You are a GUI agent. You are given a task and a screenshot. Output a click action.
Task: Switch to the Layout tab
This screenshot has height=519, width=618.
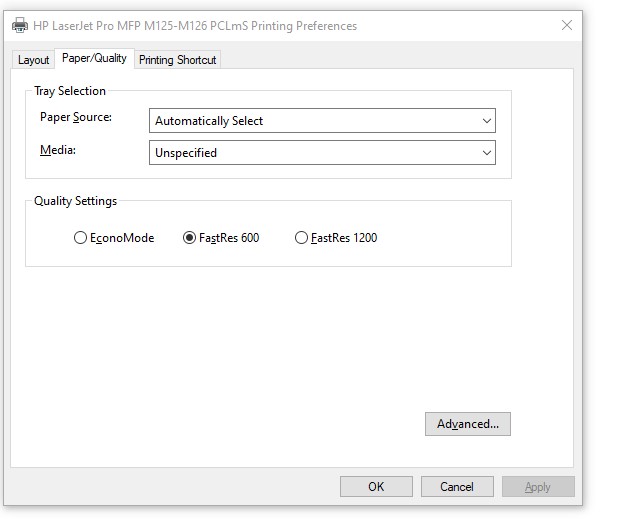33,60
